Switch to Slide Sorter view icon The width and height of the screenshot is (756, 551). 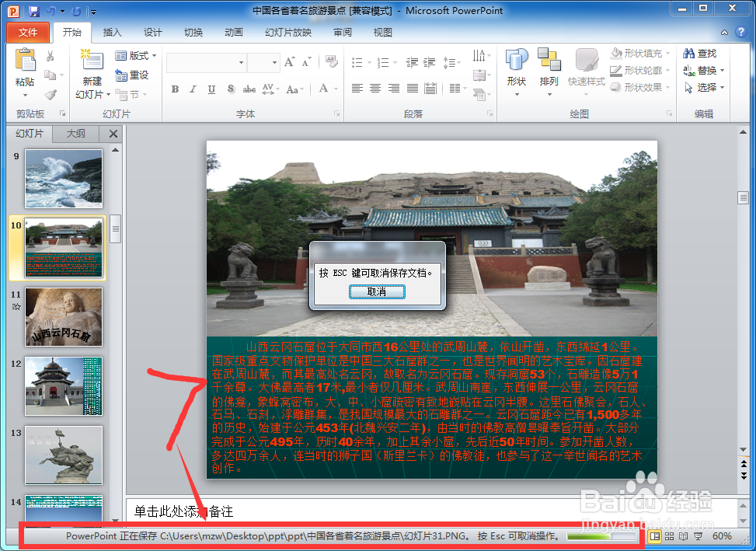pos(669,536)
